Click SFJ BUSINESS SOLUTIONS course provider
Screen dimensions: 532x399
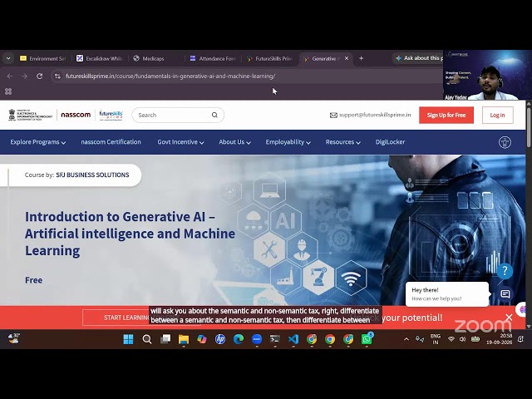coord(92,175)
